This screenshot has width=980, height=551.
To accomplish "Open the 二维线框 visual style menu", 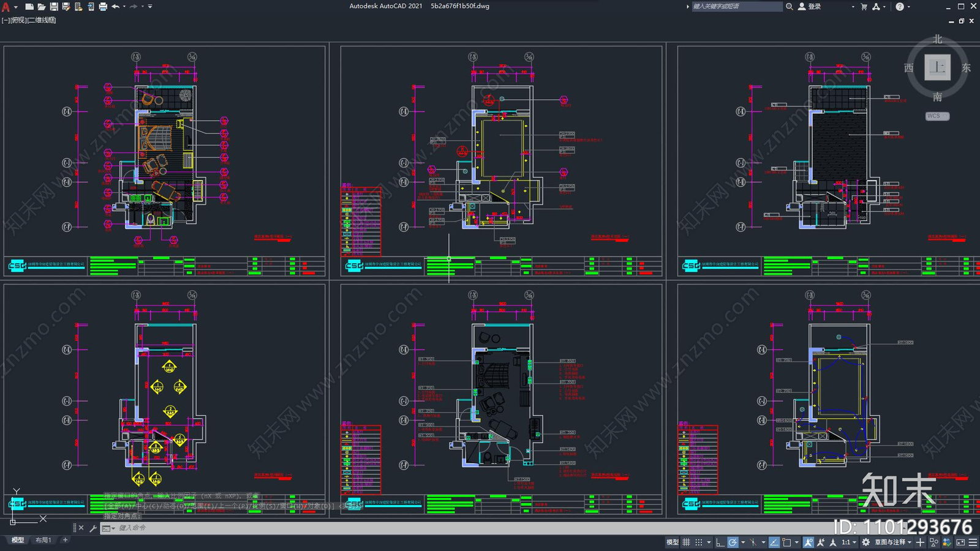I will coord(42,20).
